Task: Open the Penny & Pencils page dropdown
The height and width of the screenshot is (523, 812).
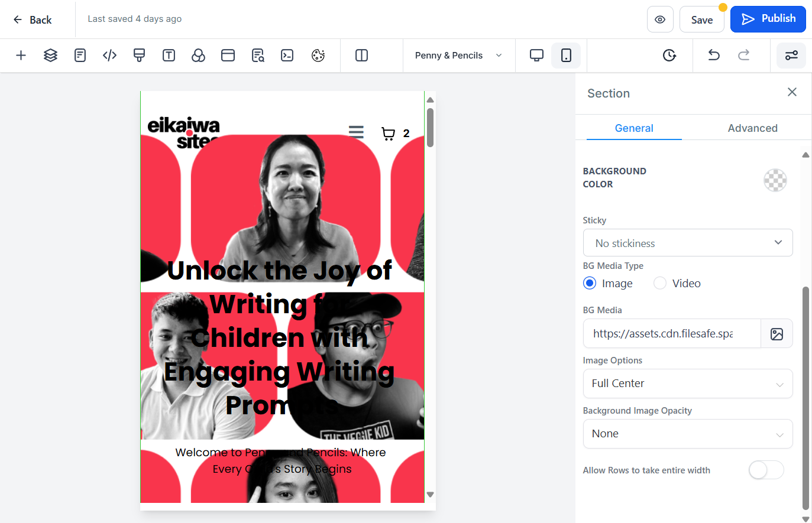Action: pos(459,56)
